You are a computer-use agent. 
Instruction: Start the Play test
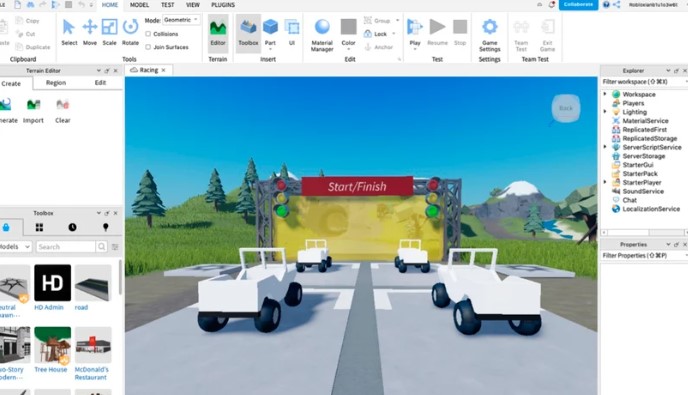[415, 33]
